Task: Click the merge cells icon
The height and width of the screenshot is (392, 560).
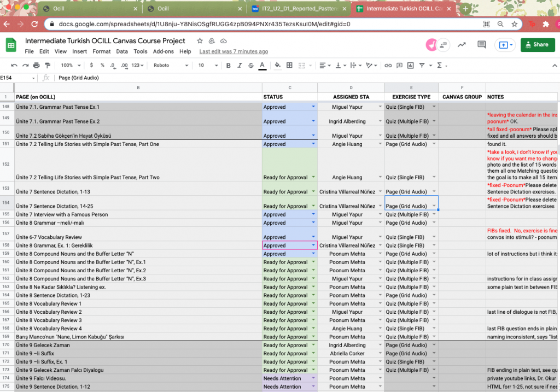Action: [x=302, y=66]
